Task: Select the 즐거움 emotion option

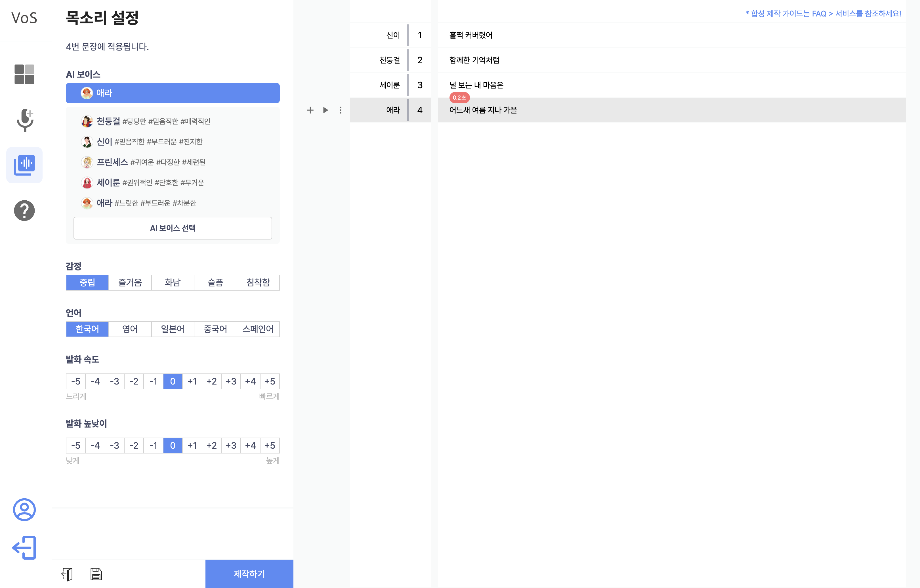Action: [x=130, y=282]
